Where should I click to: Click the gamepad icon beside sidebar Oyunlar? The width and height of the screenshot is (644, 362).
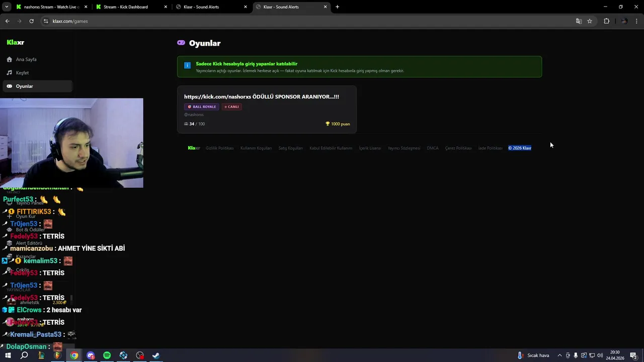point(9,86)
